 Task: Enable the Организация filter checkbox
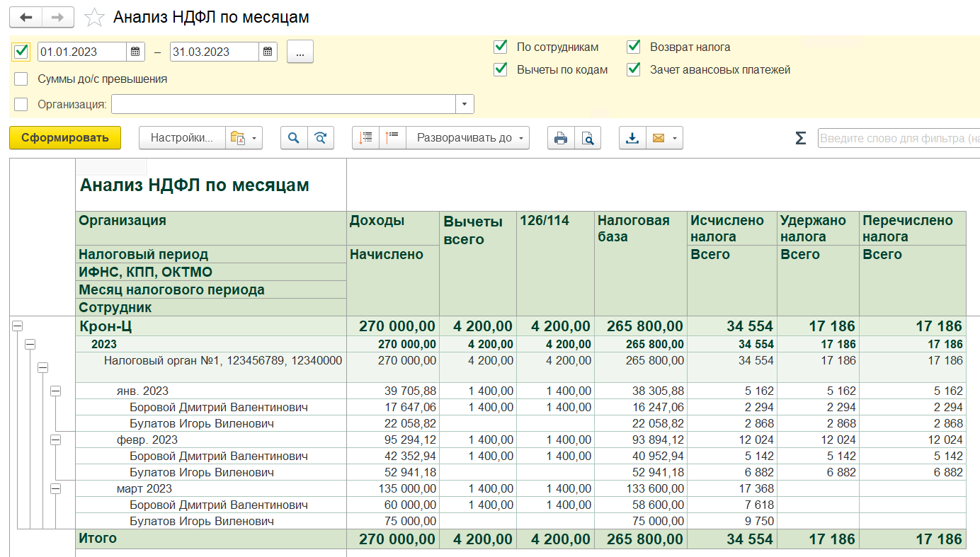point(21,104)
